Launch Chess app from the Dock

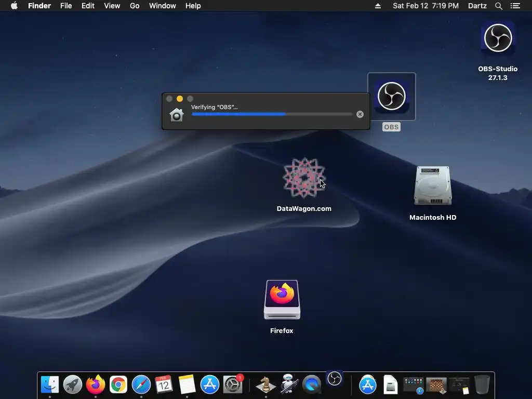(x=265, y=385)
